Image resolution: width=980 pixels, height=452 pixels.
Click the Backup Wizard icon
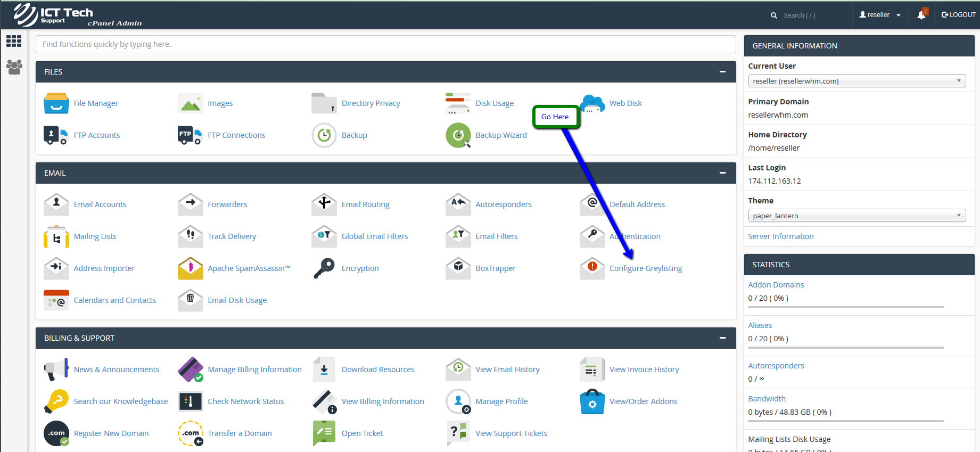[x=458, y=135]
